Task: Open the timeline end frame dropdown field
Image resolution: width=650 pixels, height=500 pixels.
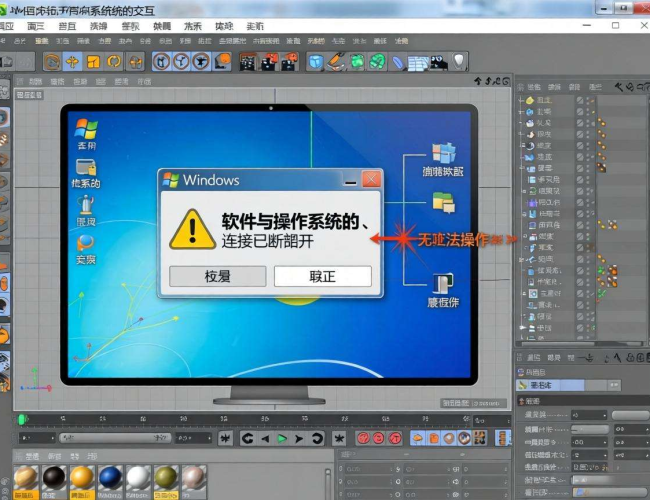Action: pyautogui.click(x=193, y=438)
